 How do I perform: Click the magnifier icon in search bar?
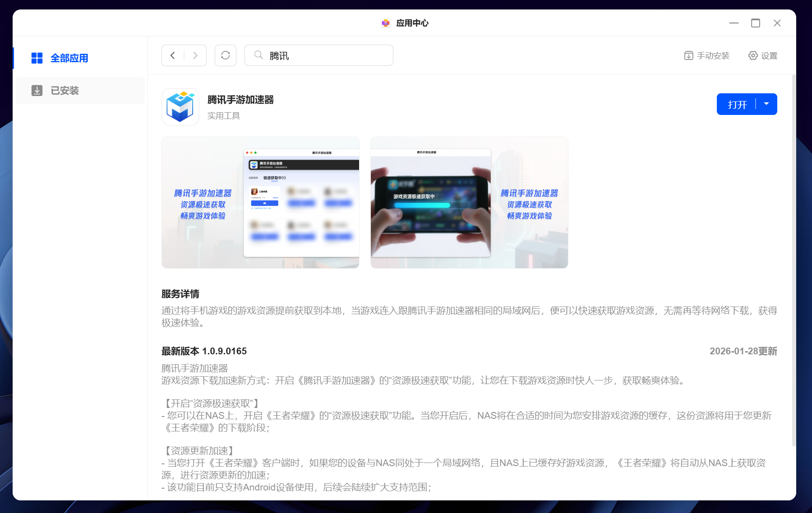pyautogui.click(x=258, y=55)
